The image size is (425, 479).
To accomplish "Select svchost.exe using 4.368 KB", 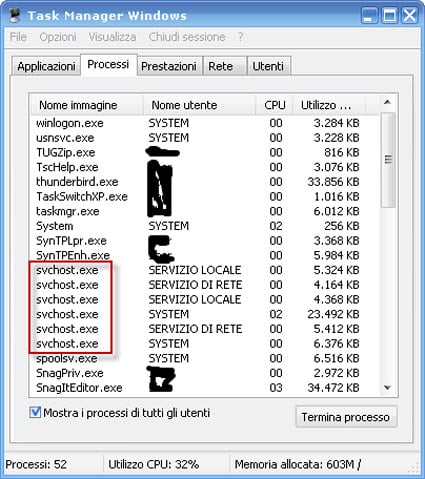I will (x=204, y=299).
